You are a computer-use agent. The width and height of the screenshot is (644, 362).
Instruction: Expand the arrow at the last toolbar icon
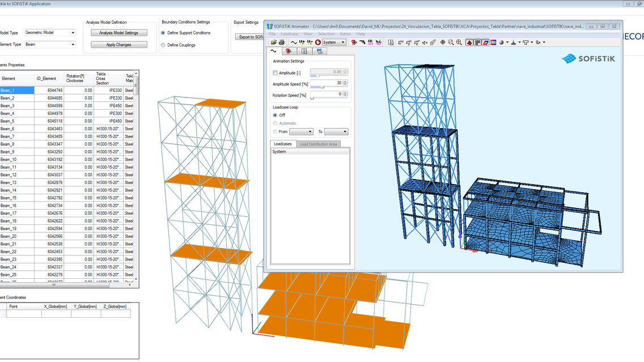(x=544, y=42)
